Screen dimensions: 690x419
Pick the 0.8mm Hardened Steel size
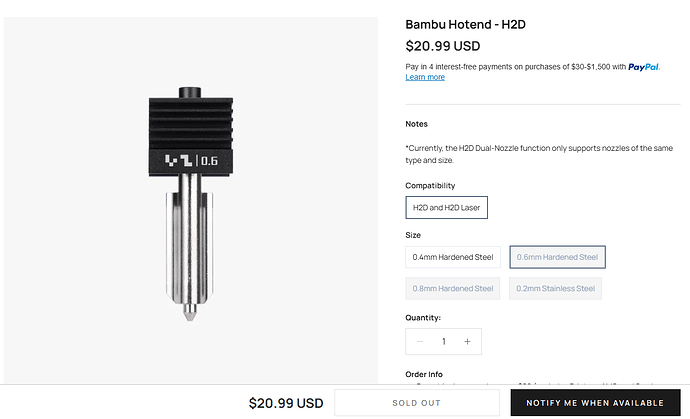pos(452,289)
